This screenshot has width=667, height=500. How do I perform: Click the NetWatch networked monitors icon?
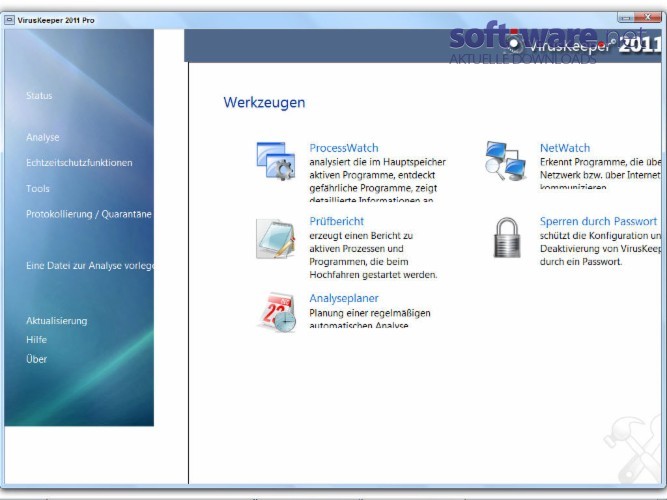[x=505, y=160]
